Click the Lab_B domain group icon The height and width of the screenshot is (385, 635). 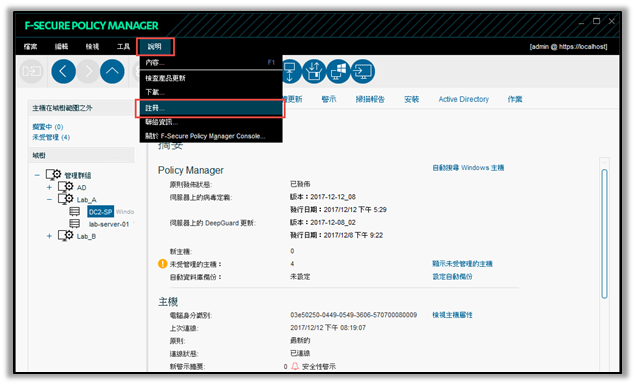click(x=66, y=235)
